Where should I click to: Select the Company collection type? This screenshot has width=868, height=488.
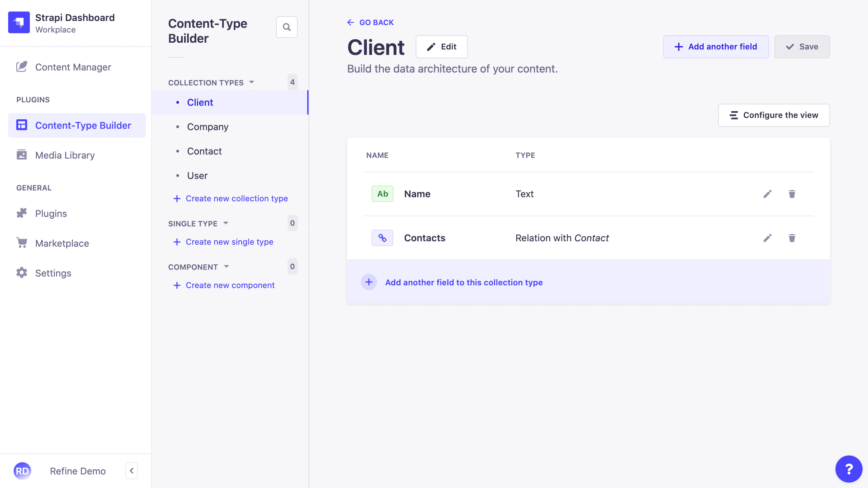[x=208, y=127]
